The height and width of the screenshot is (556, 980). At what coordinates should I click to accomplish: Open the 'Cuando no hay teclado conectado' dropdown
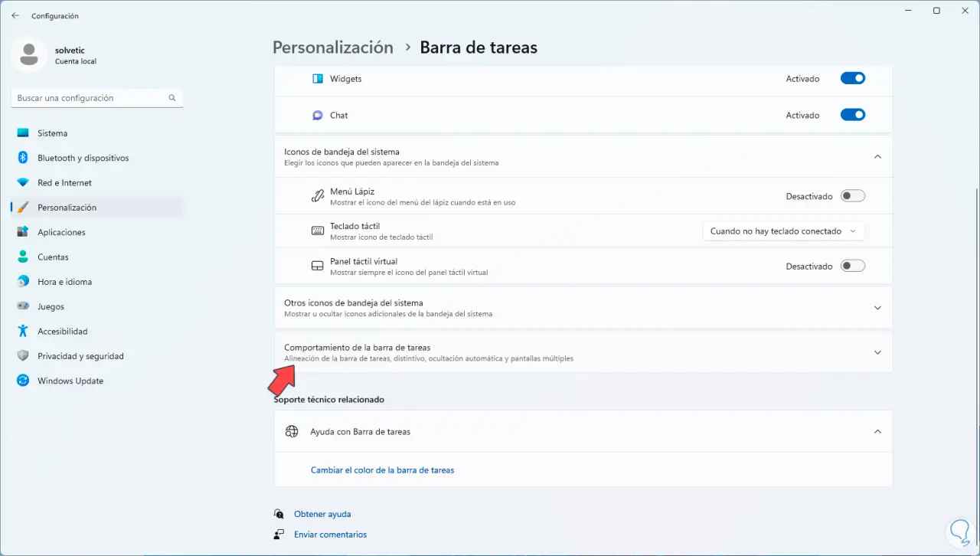pyautogui.click(x=783, y=231)
